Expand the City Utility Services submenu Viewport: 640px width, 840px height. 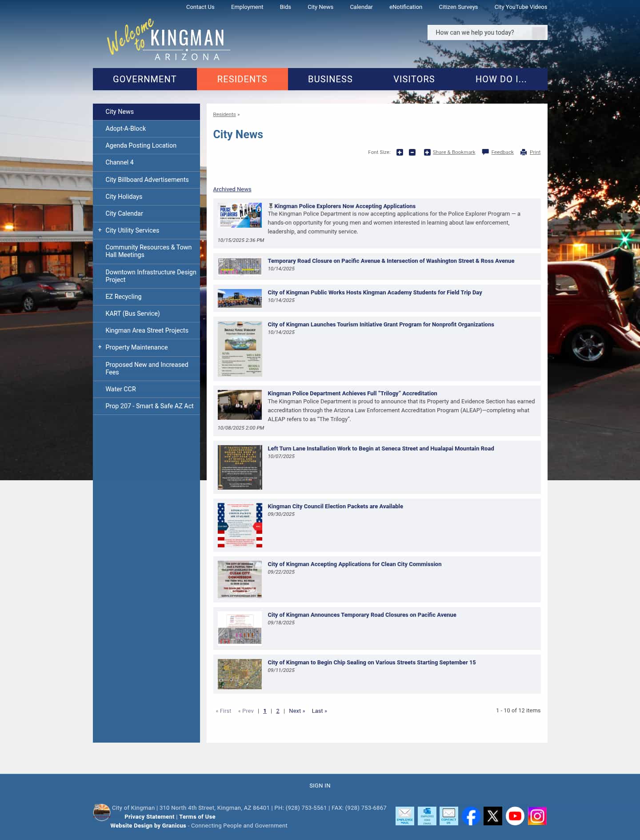tap(100, 230)
